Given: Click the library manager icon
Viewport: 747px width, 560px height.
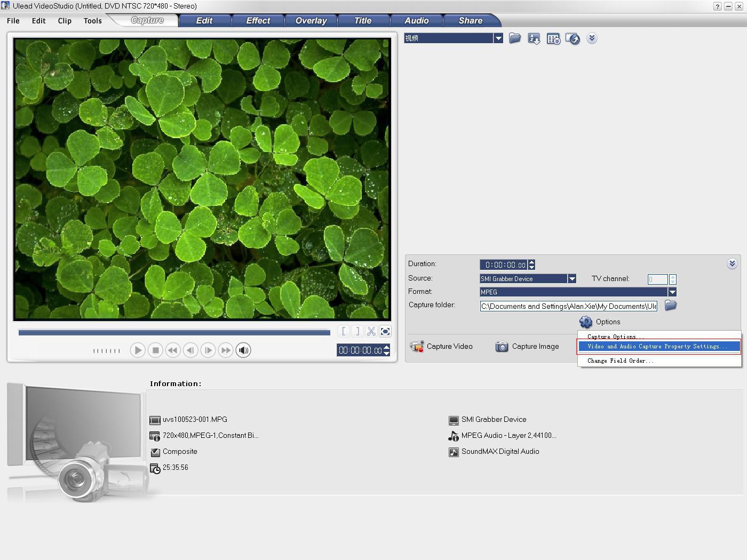Looking at the screenshot, I should pos(553,39).
